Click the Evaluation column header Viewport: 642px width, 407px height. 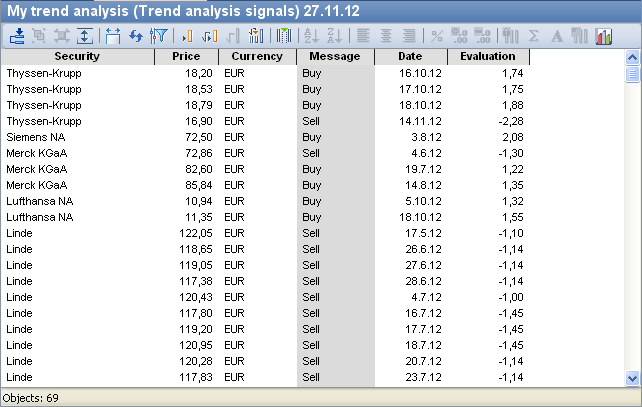(x=487, y=57)
